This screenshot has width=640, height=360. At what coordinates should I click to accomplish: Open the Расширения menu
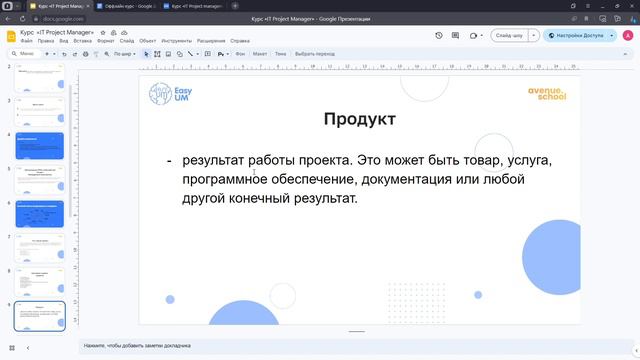[x=211, y=41]
